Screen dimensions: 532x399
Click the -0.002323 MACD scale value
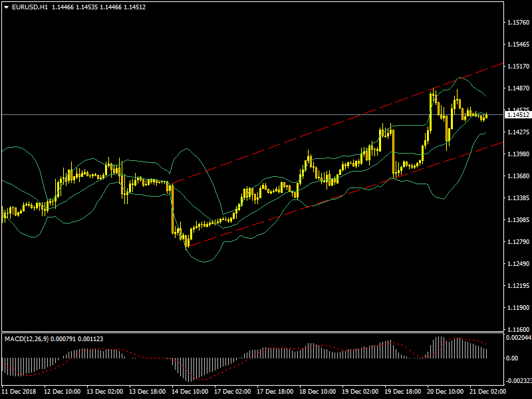point(518,381)
